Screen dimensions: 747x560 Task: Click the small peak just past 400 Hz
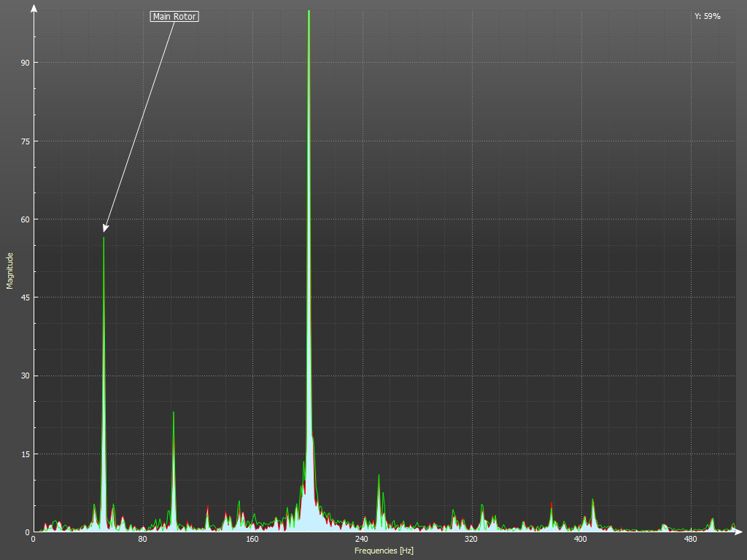[x=592, y=500]
